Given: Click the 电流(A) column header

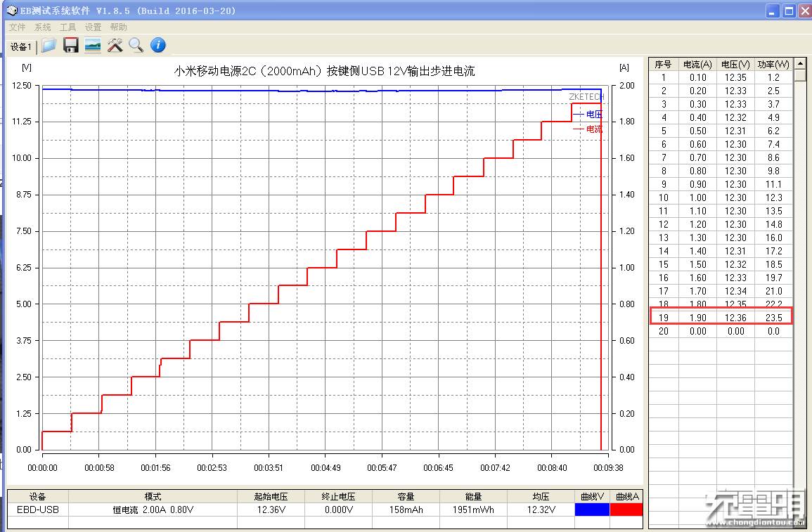Looking at the screenshot, I should pos(697,64).
